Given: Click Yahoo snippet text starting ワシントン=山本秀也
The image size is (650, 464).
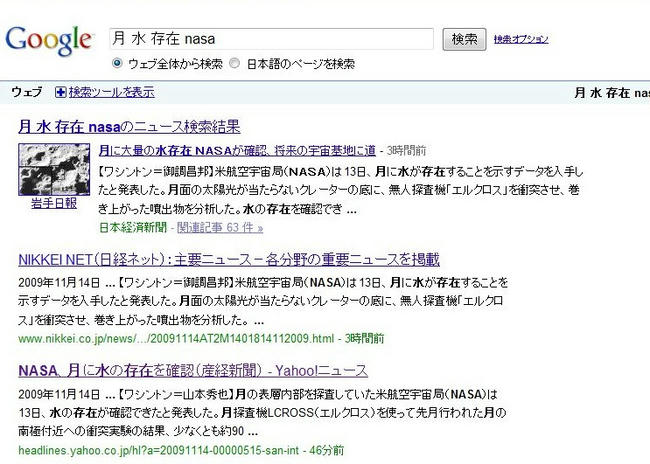Looking at the screenshot, I should (x=260, y=413).
